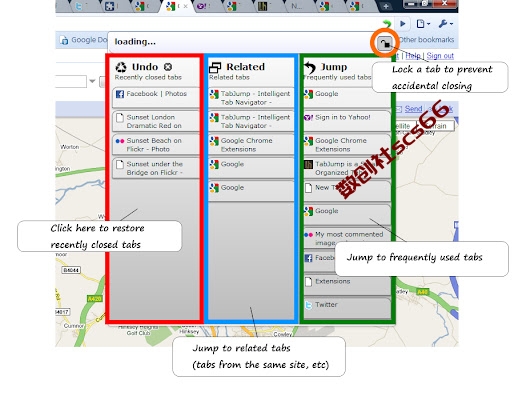Viewport: 514px width, 400px height.
Task: Click the Flickr dots icon beside 'Sunset Beach'
Action: [120, 141]
